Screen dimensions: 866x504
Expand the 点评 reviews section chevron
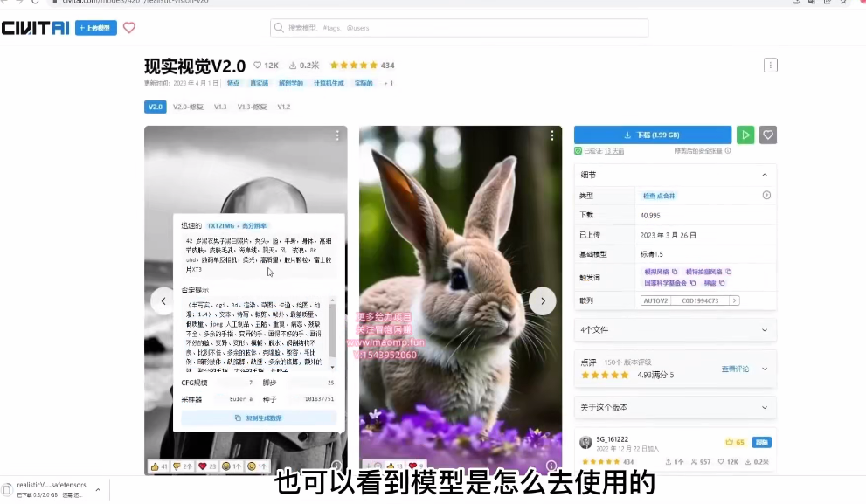[765, 369]
